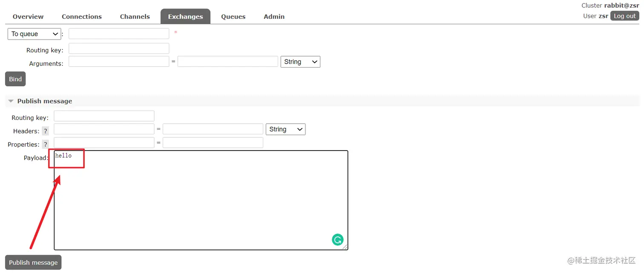Viewport: 644px width, 273px height.
Task: Click the cluster name rabbit@zsr
Action: [621, 6]
